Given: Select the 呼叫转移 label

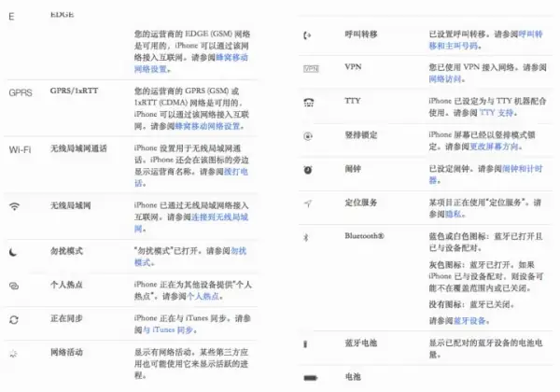Looking at the screenshot, I should 361,34.
